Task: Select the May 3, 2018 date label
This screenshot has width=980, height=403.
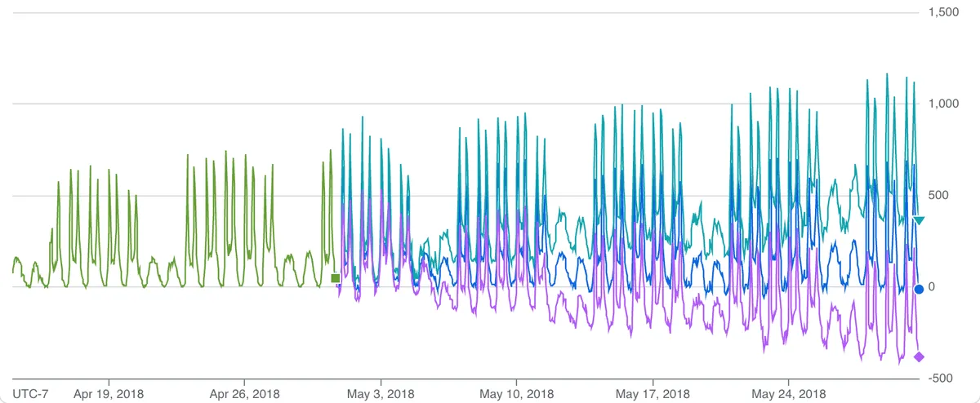Action: point(381,393)
